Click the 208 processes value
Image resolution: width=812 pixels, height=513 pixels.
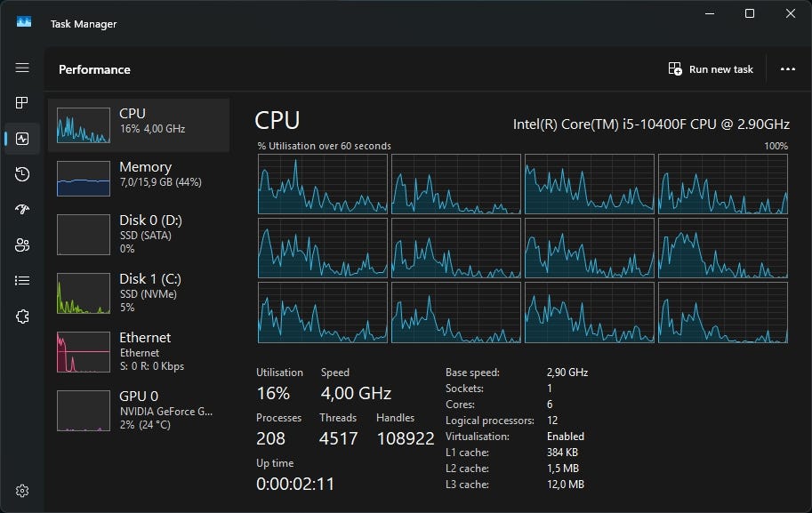[x=270, y=438]
